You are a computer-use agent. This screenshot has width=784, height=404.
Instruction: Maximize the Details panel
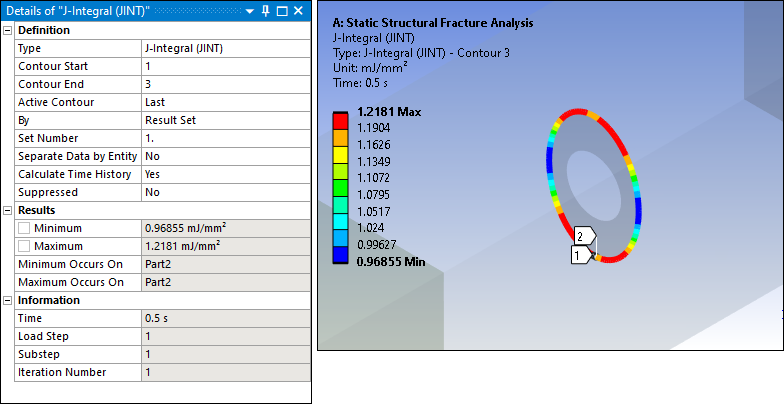click(x=282, y=11)
